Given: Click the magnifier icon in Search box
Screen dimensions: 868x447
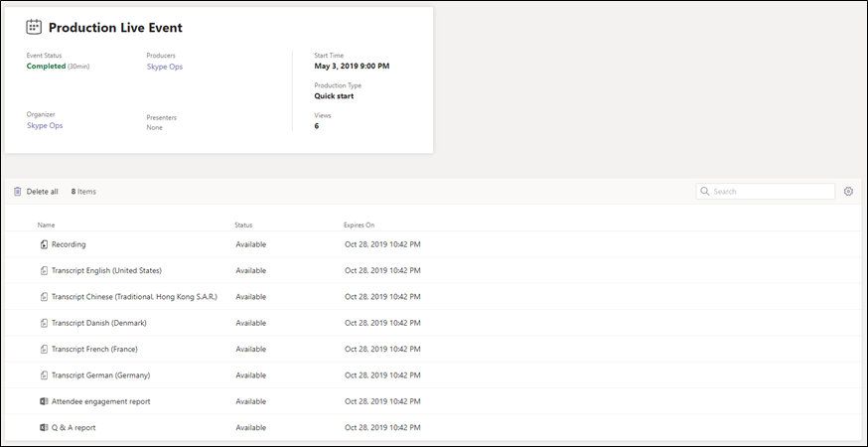Looking at the screenshot, I should [705, 192].
